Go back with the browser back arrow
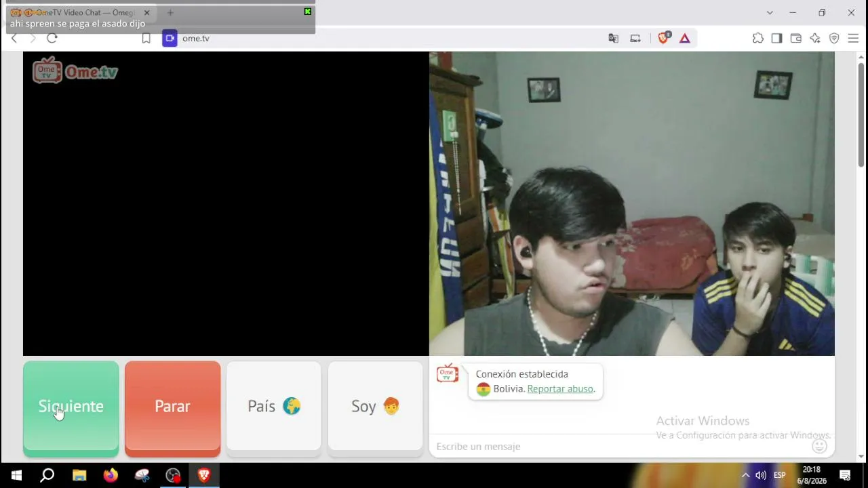Screen dimensions: 868x488 point(14,39)
